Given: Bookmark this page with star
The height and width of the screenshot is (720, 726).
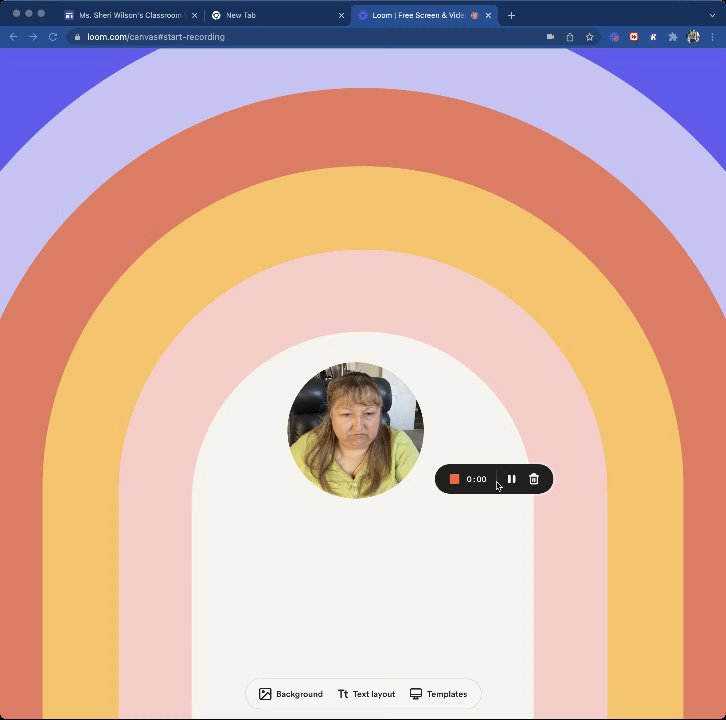Looking at the screenshot, I should (x=589, y=37).
